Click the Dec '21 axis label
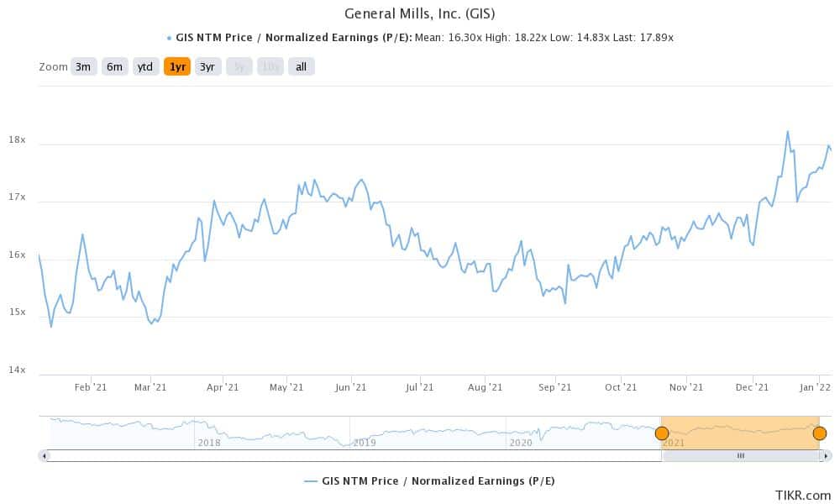 click(752, 387)
